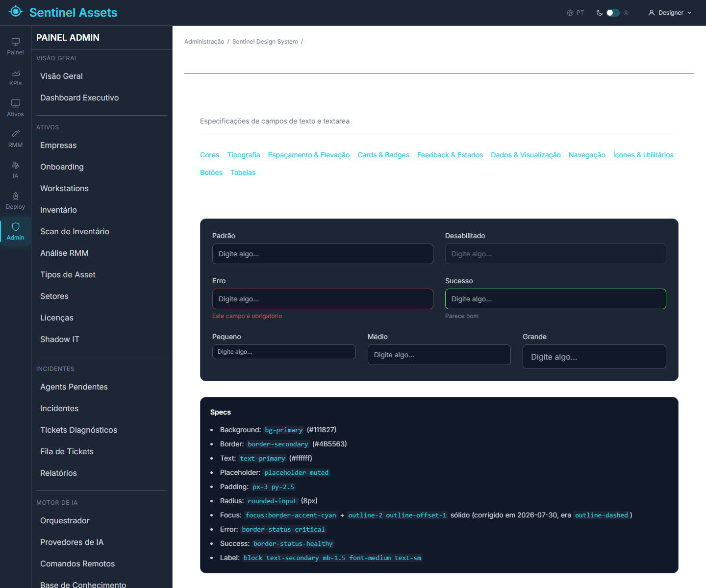Focus the Grande size input

[594, 357]
